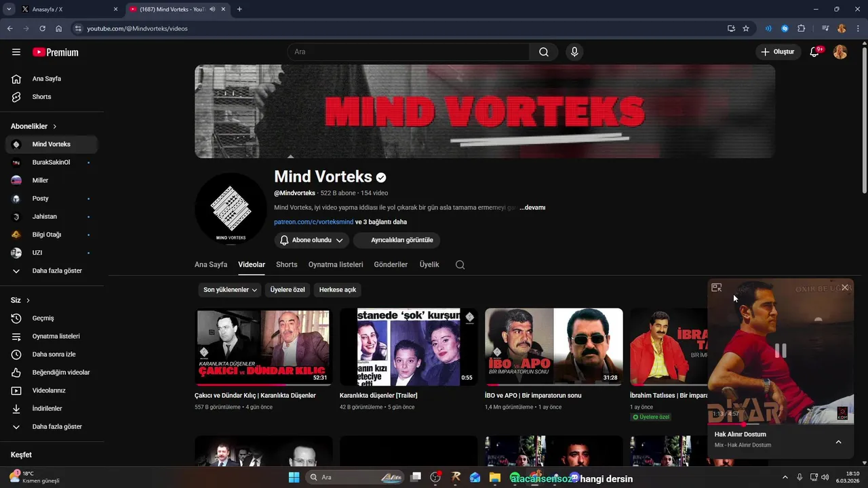Screen dimensions: 868x488
Task: Reload the page in browser toolbar
Action: 42,28
